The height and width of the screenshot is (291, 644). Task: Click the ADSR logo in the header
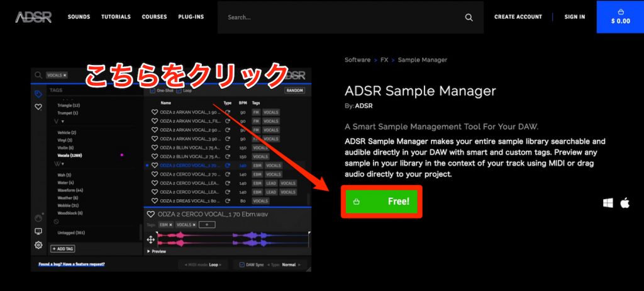33,17
